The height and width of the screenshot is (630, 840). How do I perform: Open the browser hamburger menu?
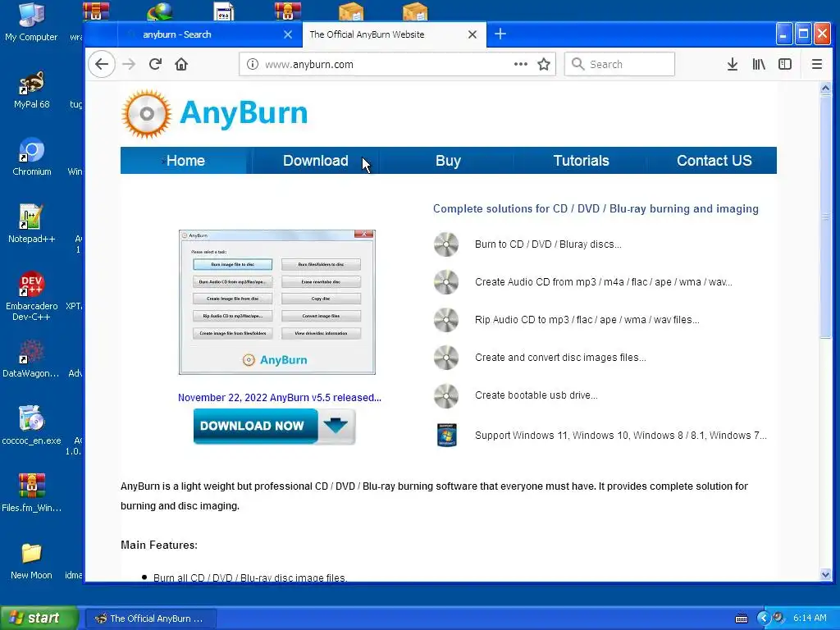[x=817, y=64]
